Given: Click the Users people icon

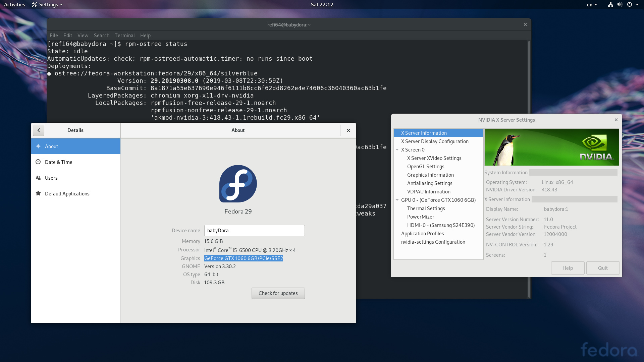Looking at the screenshot, I should [38, 178].
